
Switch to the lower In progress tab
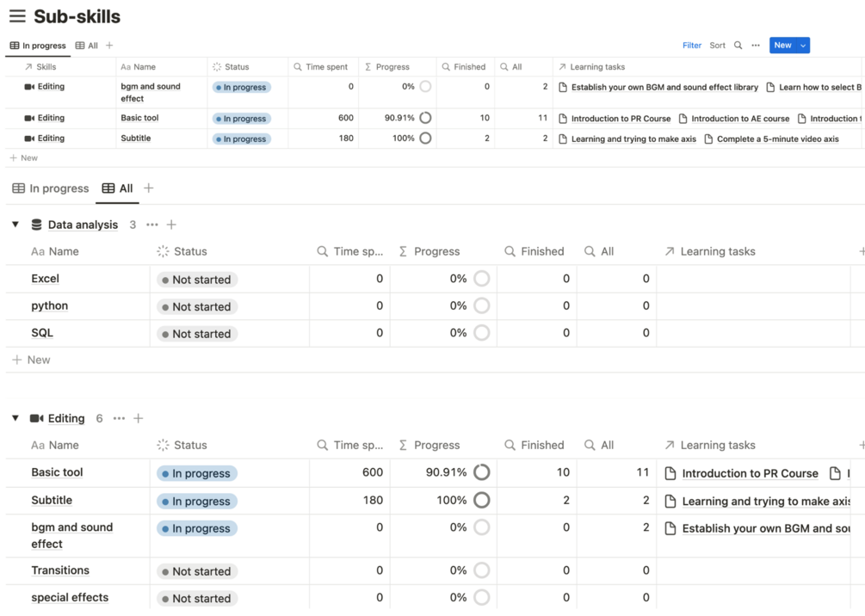click(x=51, y=188)
